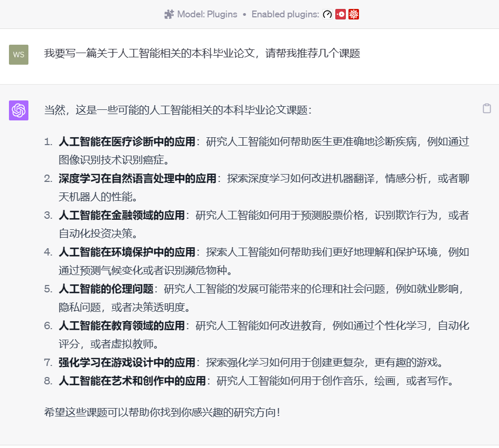The image size is (499, 448).
Task: Click the text 创作音乐，绘画，或者写作
Action: (x=385, y=381)
